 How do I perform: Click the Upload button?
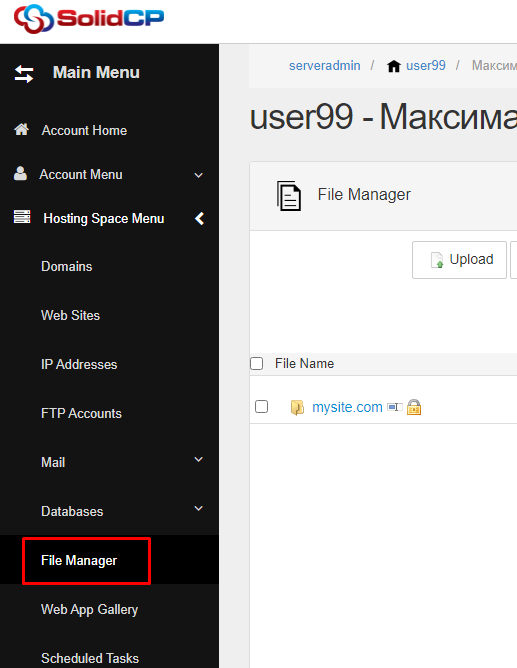click(x=459, y=260)
